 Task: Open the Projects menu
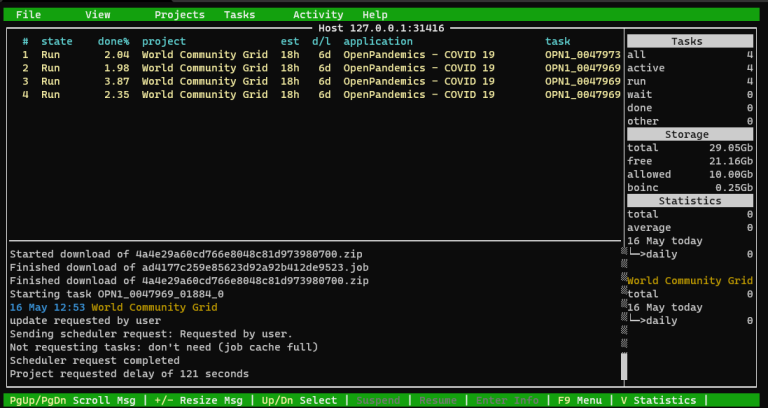[x=179, y=15]
